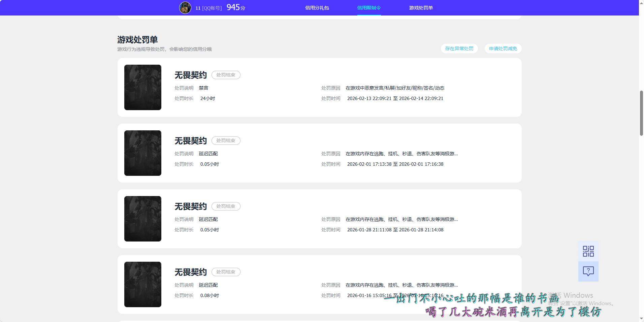Click the 申请处罚减免 button
644x322 pixels.
(503, 49)
